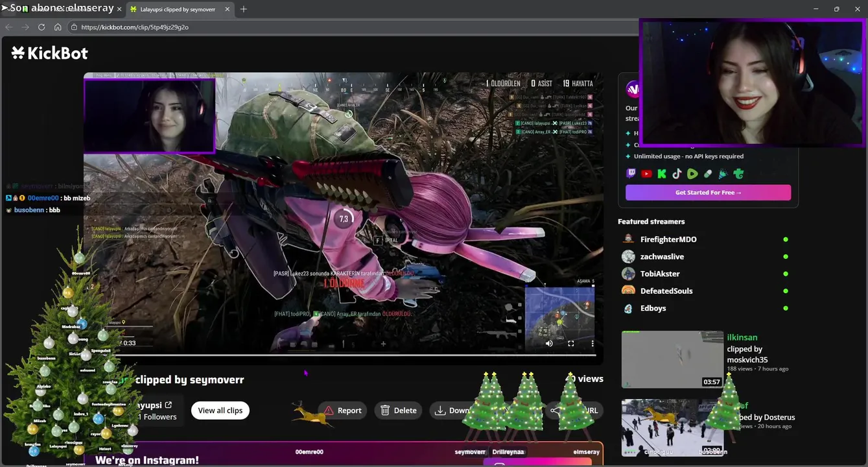Click Get Started For Free button

(708, 193)
